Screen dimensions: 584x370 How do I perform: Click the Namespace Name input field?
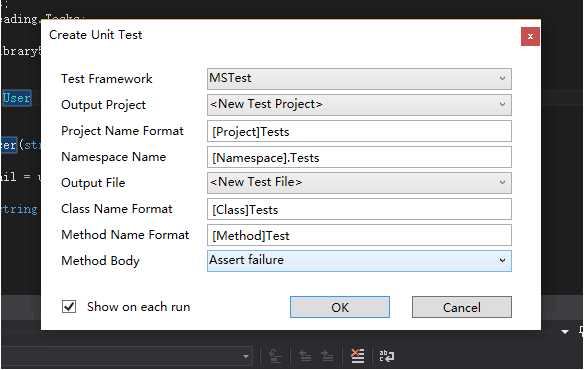[359, 157]
